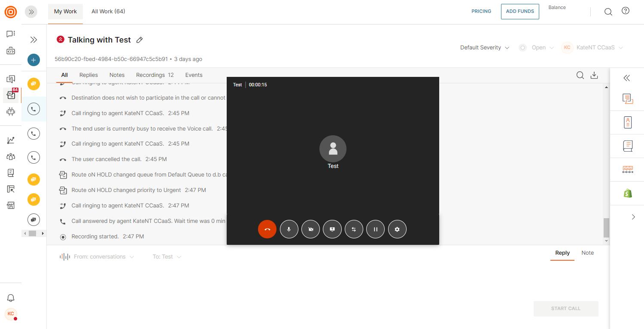Open the inbox icon with 64 badge
The image size is (644, 329).
11,95
